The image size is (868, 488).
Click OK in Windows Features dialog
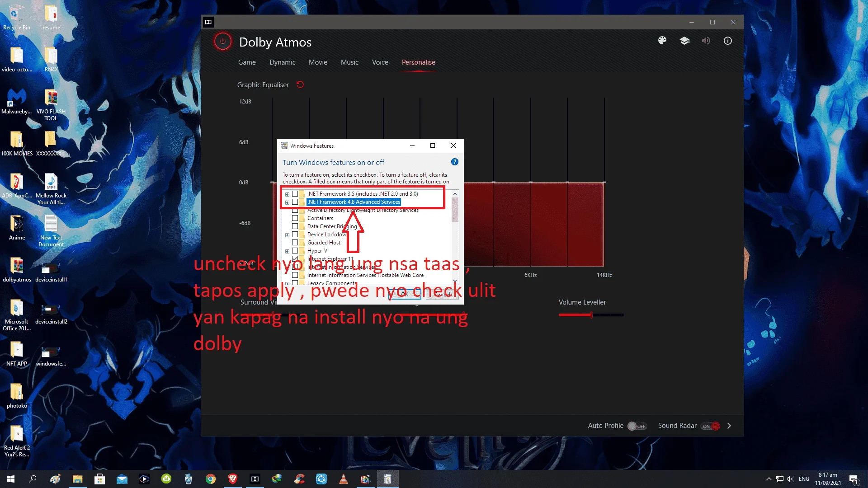click(405, 294)
